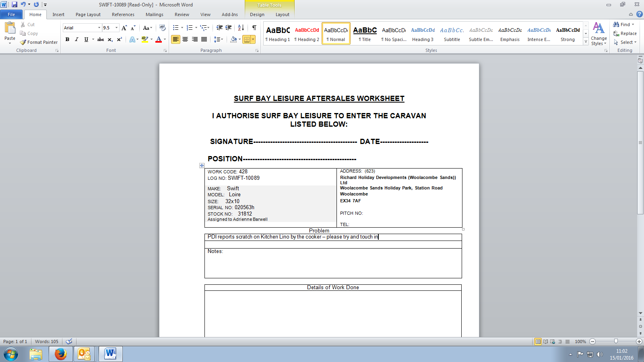Screen dimensions: 644x362
Task: Toggle underline formatting
Action: [86, 39]
